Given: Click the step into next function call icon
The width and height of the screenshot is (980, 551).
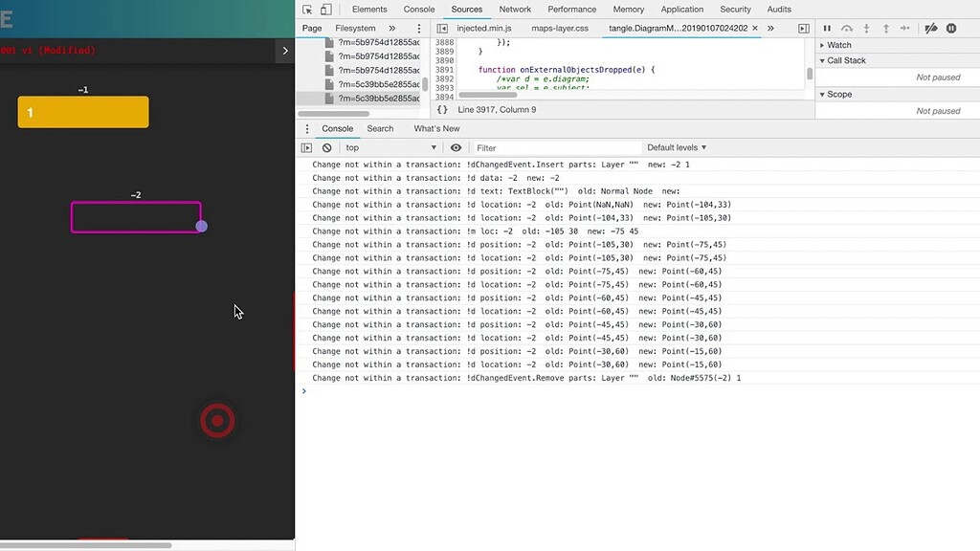Looking at the screenshot, I should coord(867,29).
